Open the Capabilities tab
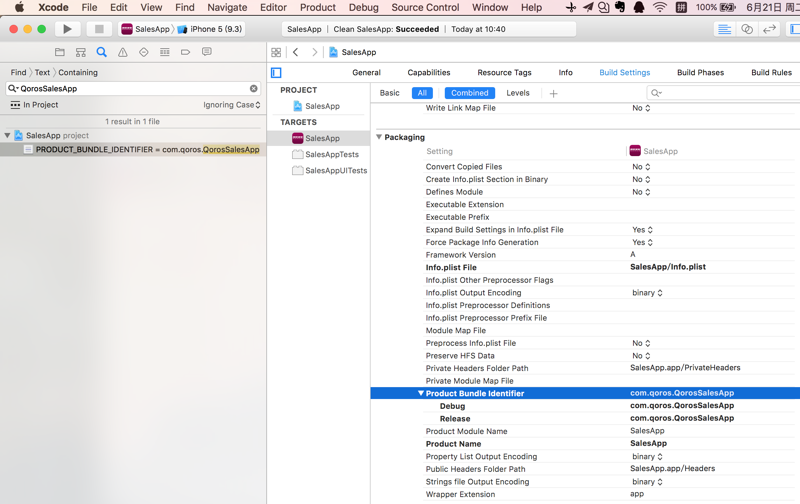800x504 pixels. point(429,72)
